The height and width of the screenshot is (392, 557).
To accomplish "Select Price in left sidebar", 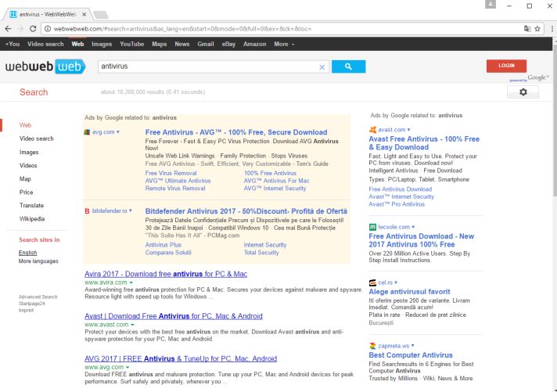I will [x=27, y=192].
